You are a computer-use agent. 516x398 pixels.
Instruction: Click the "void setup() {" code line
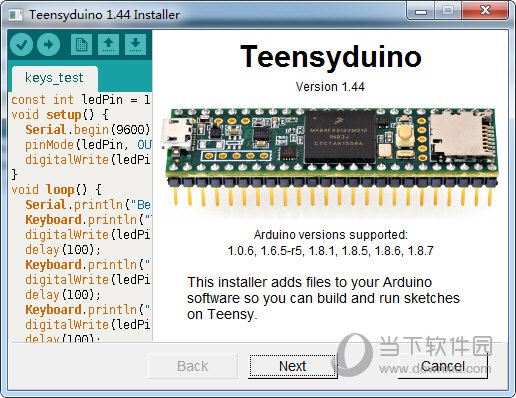60,115
